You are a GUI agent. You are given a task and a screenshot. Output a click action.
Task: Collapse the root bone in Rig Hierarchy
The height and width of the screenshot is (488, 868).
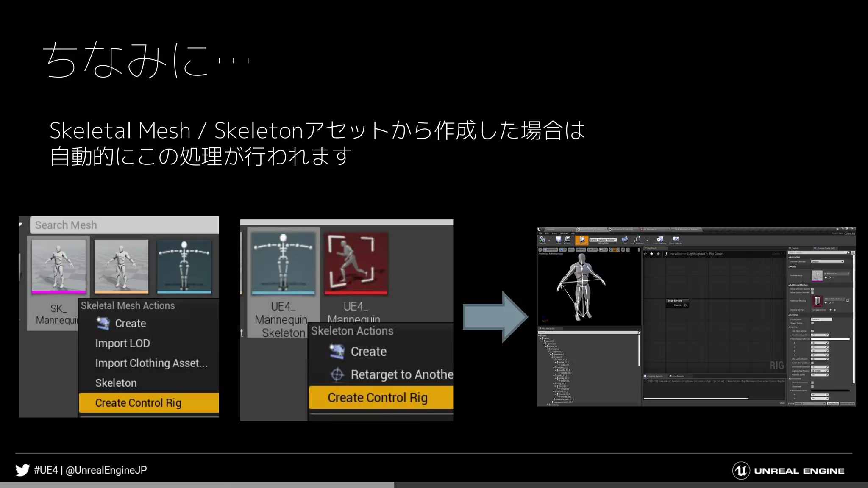539,335
